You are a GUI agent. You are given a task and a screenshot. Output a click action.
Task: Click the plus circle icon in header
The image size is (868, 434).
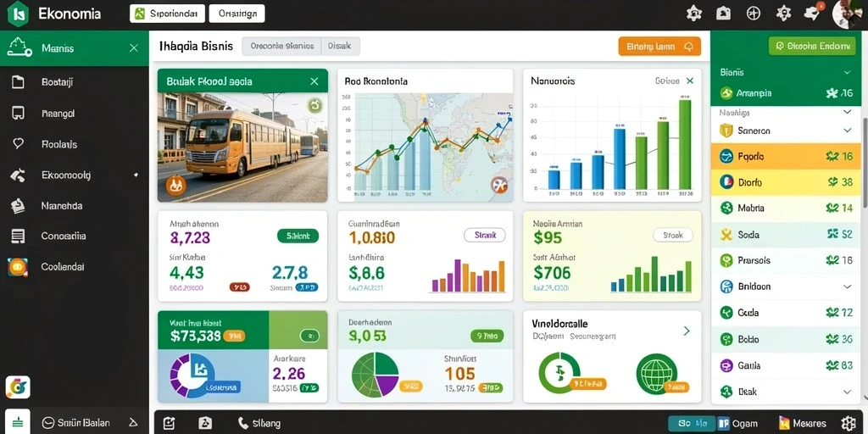(754, 14)
